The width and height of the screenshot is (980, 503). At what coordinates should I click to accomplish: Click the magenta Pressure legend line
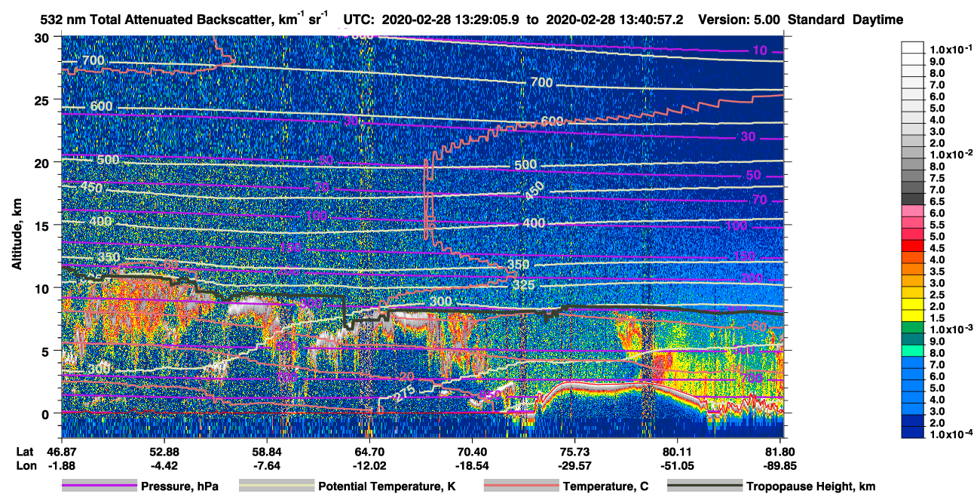tap(99, 486)
